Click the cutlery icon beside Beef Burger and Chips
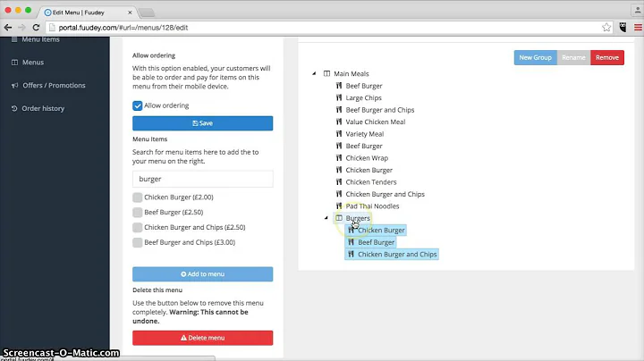 pos(339,110)
